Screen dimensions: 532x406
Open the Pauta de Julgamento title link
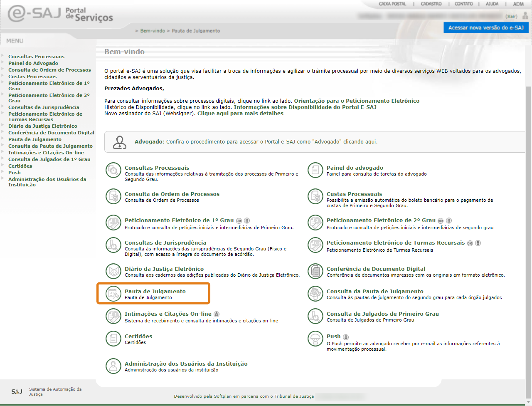pyautogui.click(x=155, y=292)
